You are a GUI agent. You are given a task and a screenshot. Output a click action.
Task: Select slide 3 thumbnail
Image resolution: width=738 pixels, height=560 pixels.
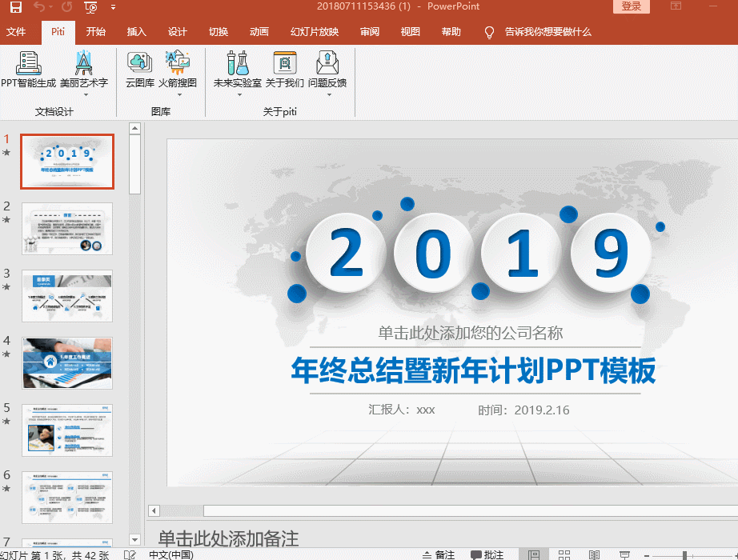(x=67, y=296)
